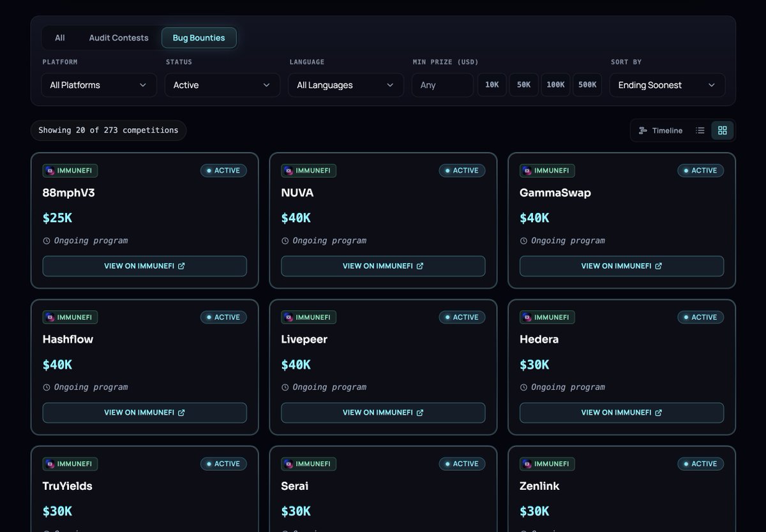Image resolution: width=766 pixels, height=532 pixels.
Task: Click the TruYields title
Action: point(68,486)
